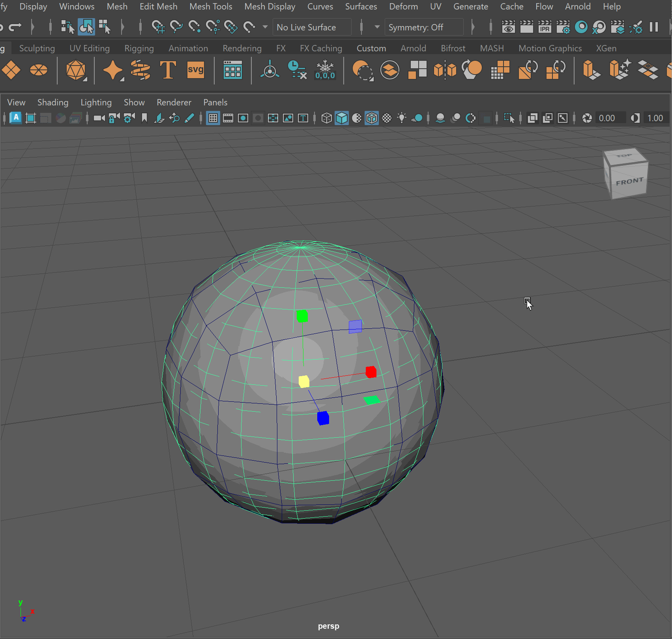This screenshot has height=639, width=672.
Task: Click the Freeze Transformations 0,0,0 icon
Action: [x=325, y=70]
